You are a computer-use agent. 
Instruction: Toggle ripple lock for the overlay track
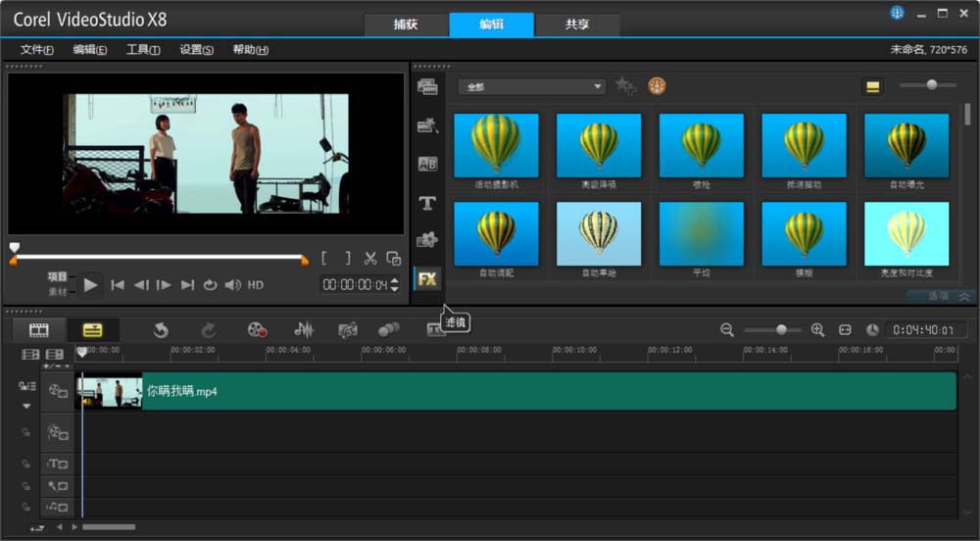point(26,432)
